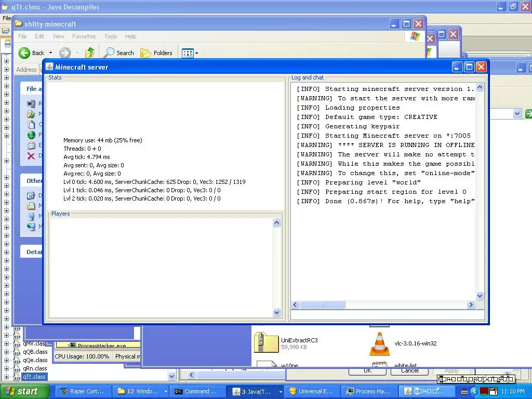The image size is (532, 399).
Task: Click the 'Preparing level "world"' log line
Action: pyautogui.click(x=358, y=182)
